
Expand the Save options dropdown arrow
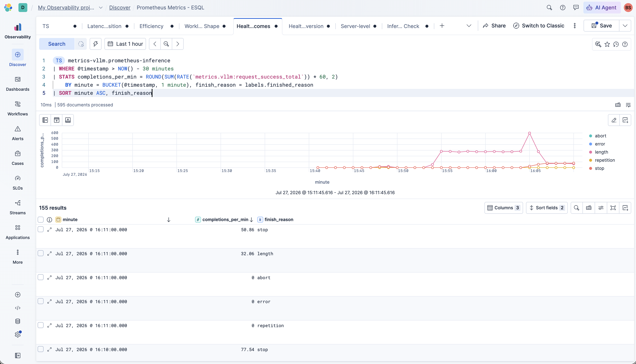pos(625,26)
